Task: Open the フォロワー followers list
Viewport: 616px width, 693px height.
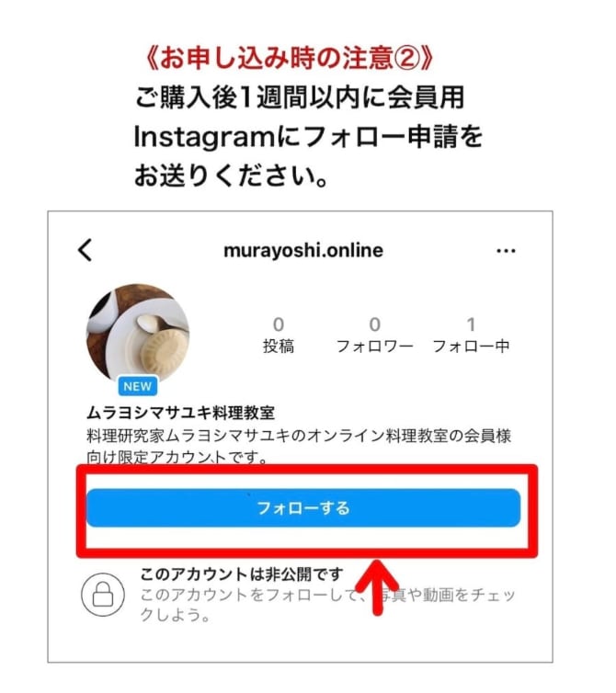Action: pyautogui.click(x=374, y=335)
